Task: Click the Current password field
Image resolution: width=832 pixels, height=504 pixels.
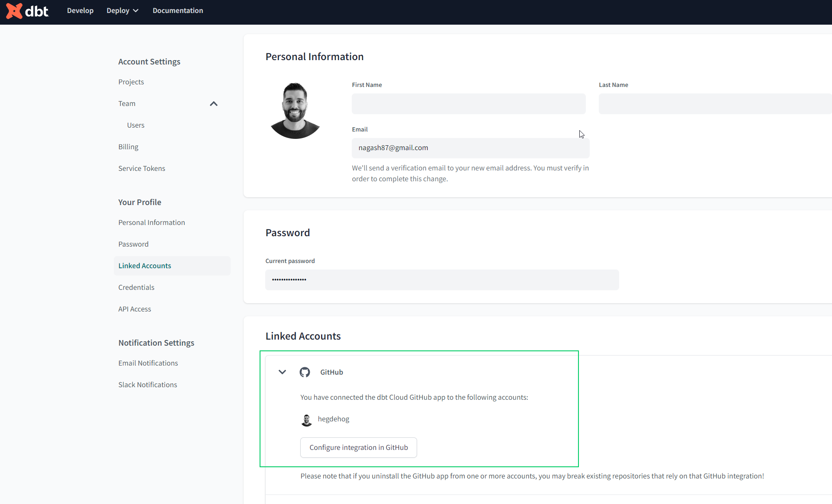Action: coord(442,280)
